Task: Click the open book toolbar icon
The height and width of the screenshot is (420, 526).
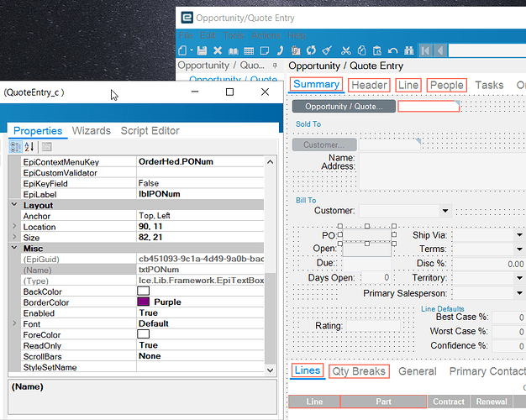Action: (233, 51)
